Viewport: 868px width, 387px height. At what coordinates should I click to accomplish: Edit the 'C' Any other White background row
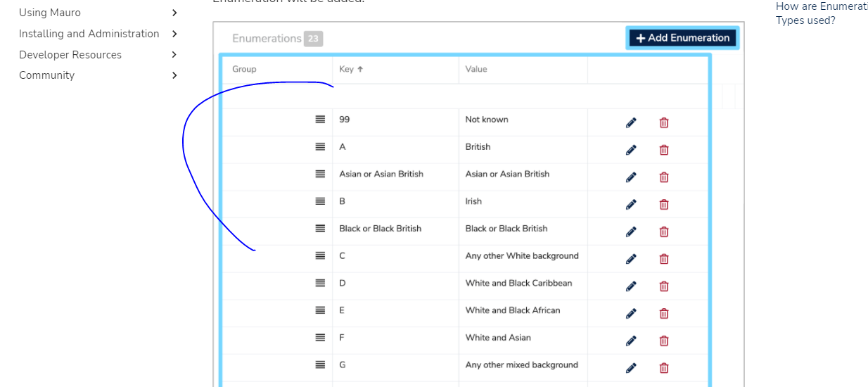631,259
